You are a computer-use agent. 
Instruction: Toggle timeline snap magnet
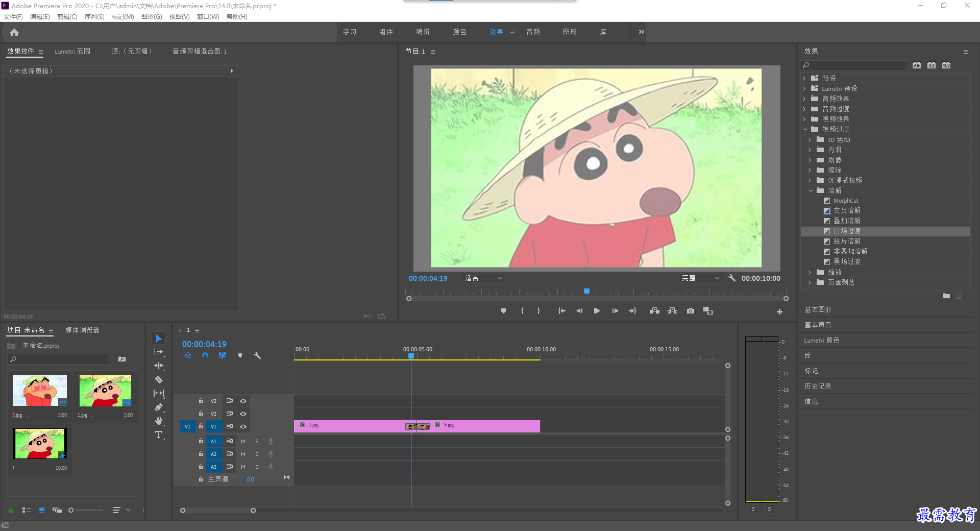tap(205, 355)
